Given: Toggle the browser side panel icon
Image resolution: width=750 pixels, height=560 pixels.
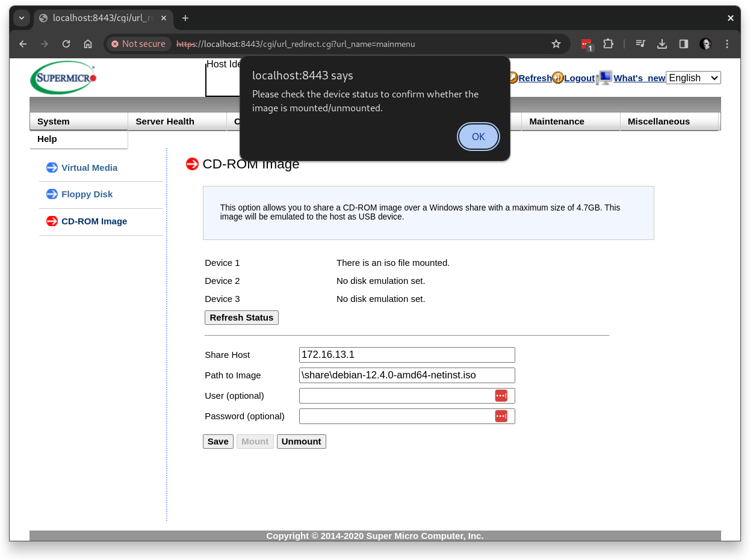Looking at the screenshot, I should (x=684, y=44).
